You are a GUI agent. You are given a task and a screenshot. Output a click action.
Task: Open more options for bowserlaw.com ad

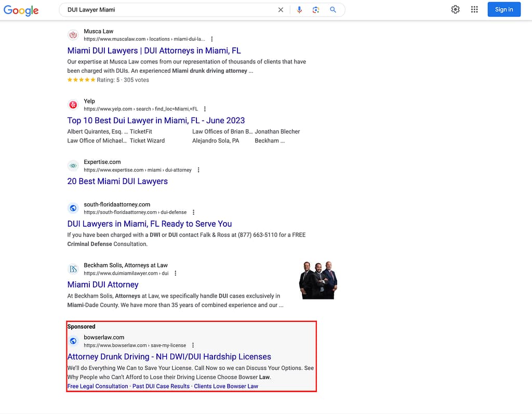[193, 345]
